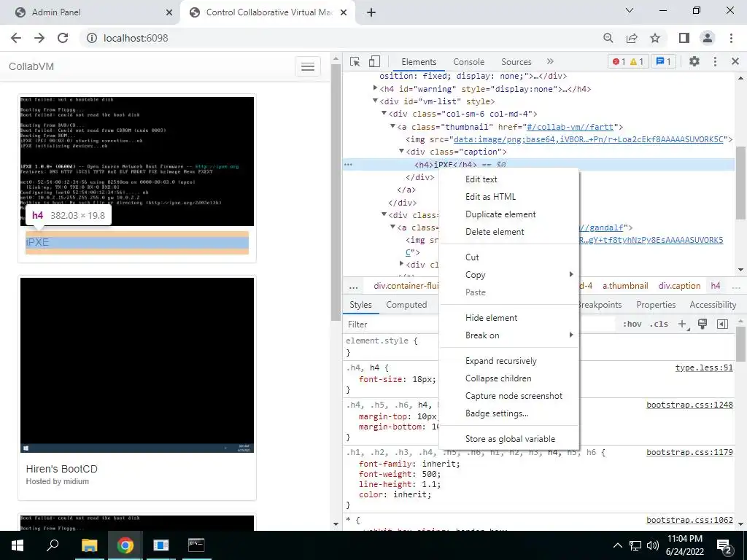Reload the page

click(x=63, y=38)
